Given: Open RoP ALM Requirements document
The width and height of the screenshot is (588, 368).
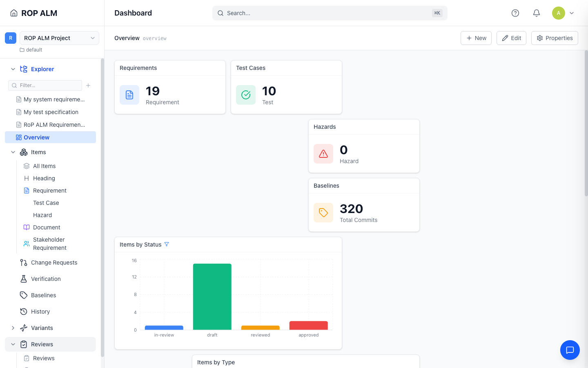Looking at the screenshot, I should (x=51, y=125).
